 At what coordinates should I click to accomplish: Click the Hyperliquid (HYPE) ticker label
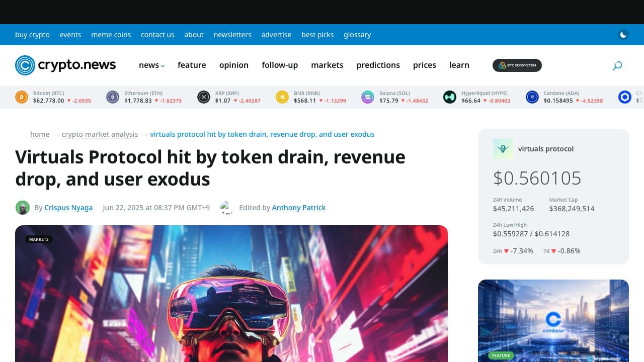click(x=485, y=93)
